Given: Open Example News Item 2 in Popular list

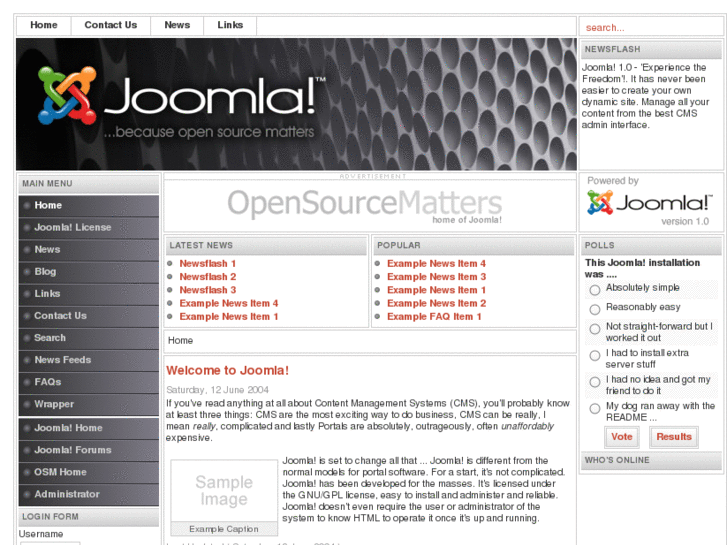Looking at the screenshot, I should pyautogui.click(x=436, y=303).
